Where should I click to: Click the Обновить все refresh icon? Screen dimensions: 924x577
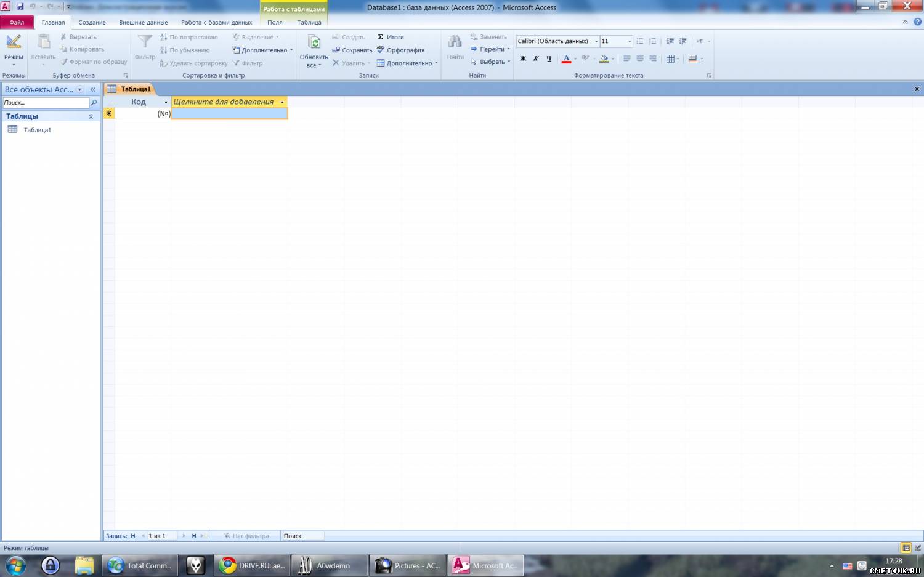(314, 42)
